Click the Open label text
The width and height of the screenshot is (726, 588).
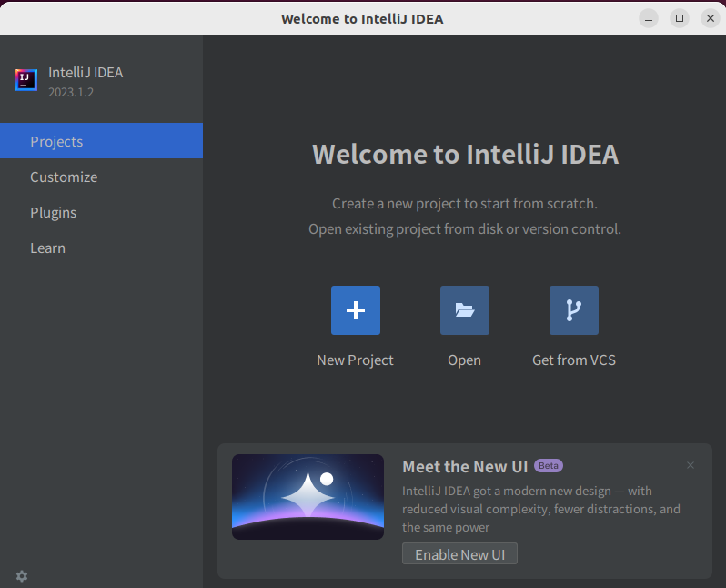point(464,360)
